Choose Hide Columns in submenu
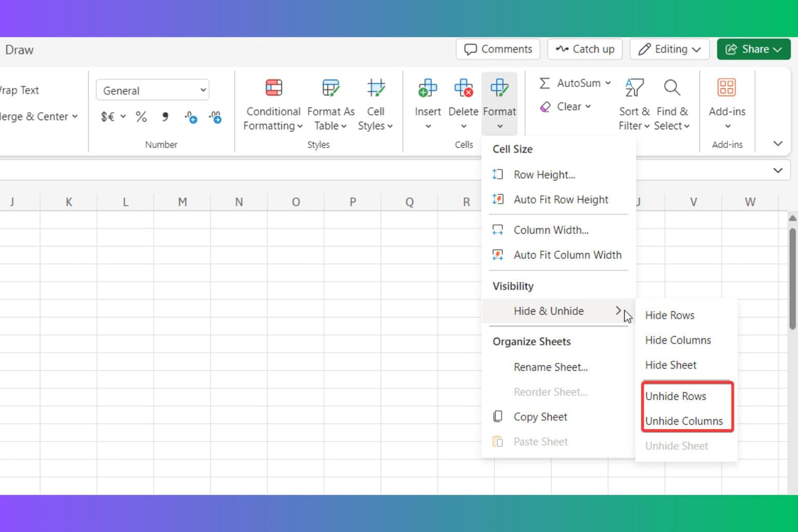This screenshot has height=532, width=798. click(677, 340)
